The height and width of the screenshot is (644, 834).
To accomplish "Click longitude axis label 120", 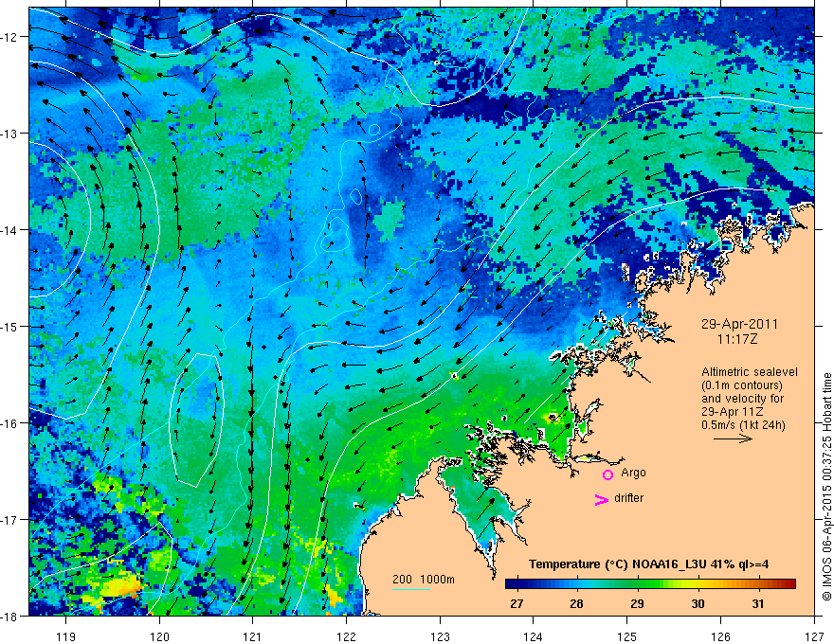I will coord(159,636).
